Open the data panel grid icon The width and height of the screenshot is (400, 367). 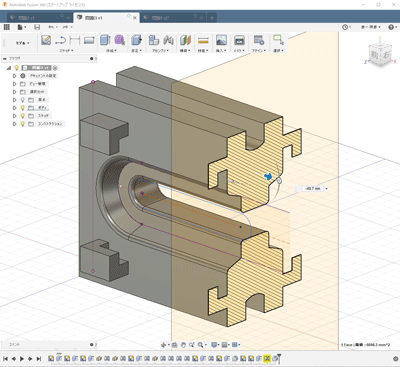point(7,27)
